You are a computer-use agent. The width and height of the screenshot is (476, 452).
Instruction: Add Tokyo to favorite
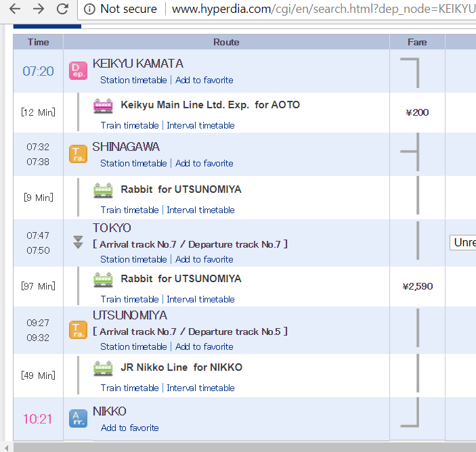coord(204,259)
